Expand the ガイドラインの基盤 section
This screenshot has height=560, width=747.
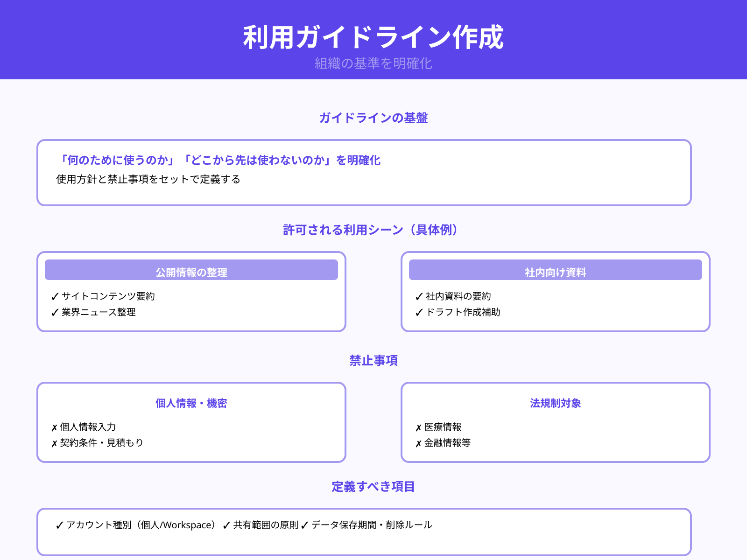click(373, 119)
